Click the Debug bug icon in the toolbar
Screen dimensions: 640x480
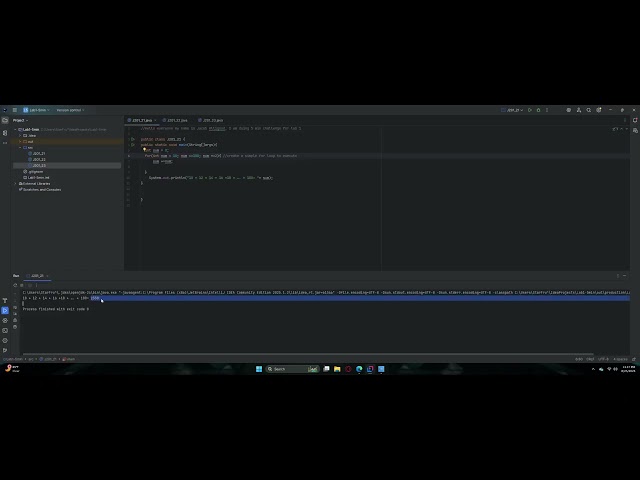538,110
